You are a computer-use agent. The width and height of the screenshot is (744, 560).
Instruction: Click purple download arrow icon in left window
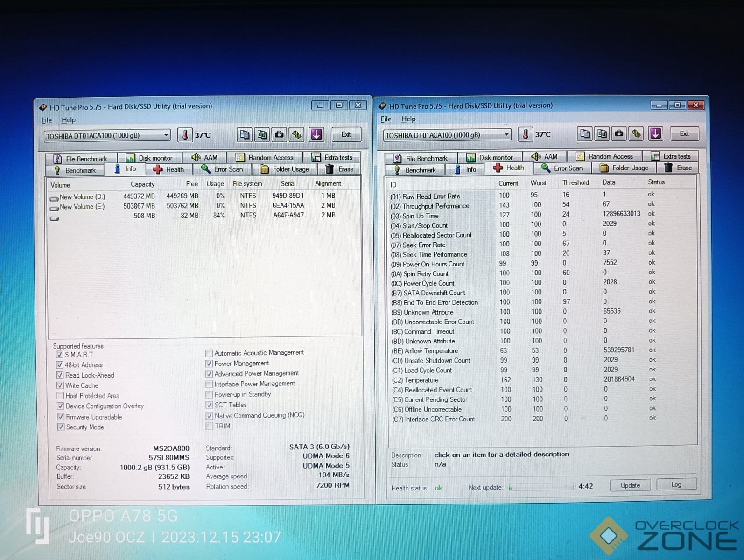pyautogui.click(x=316, y=134)
